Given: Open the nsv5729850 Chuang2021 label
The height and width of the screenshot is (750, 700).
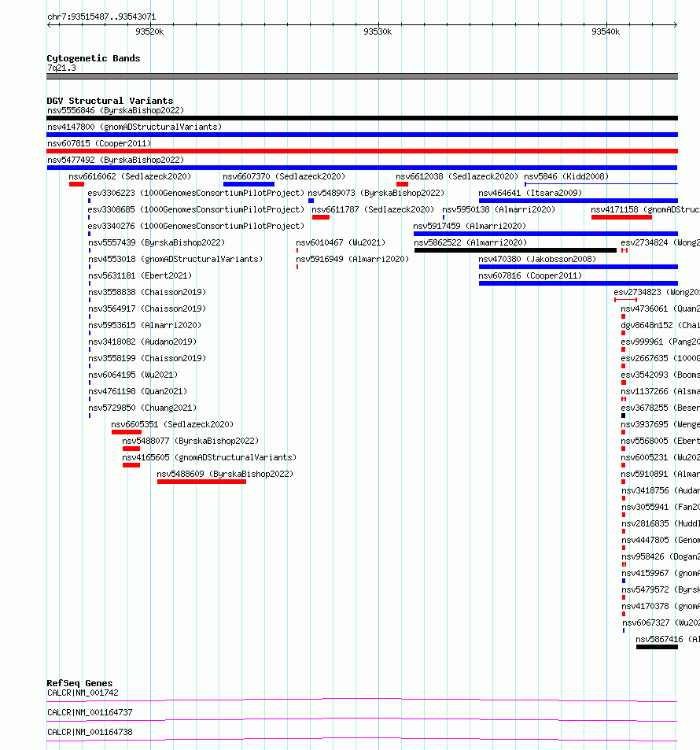Looking at the screenshot, I should 142,408.
